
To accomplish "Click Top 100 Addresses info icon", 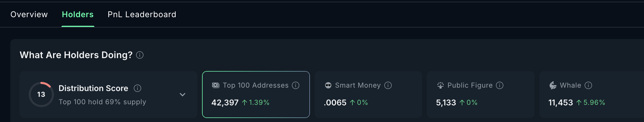I will [296, 85].
